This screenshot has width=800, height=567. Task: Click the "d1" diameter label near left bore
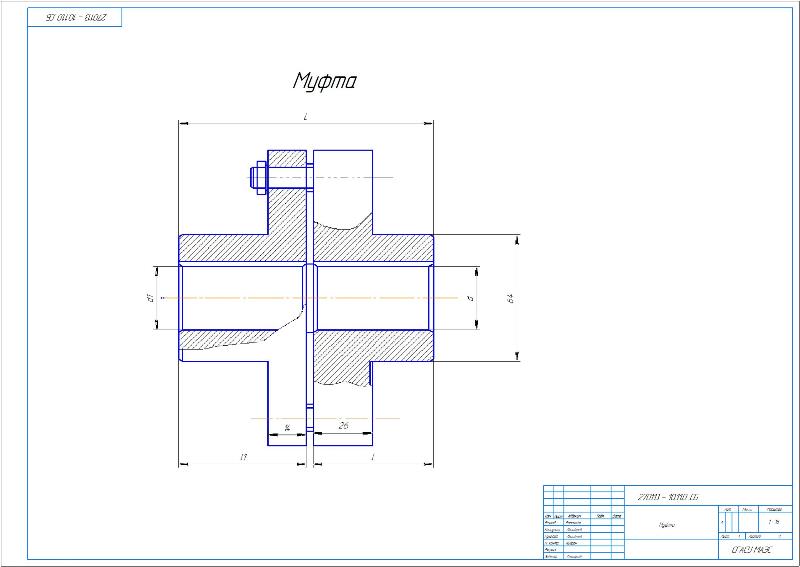(151, 298)
